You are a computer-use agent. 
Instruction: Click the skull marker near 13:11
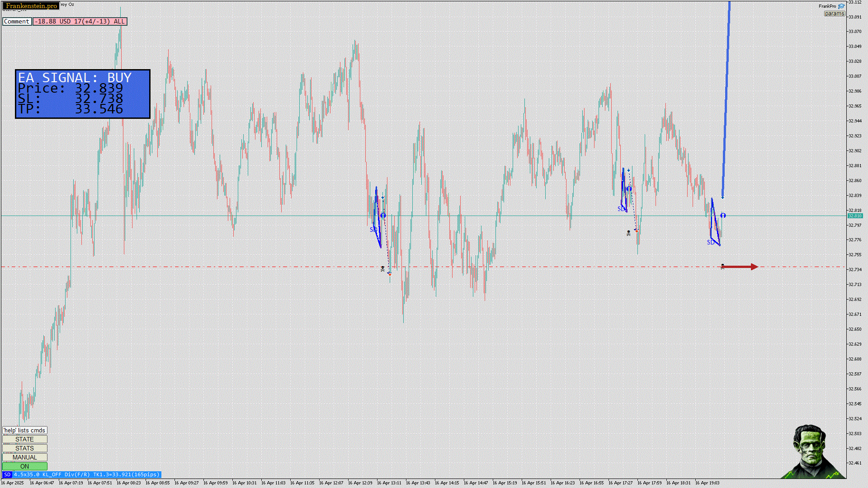point(382,269)
